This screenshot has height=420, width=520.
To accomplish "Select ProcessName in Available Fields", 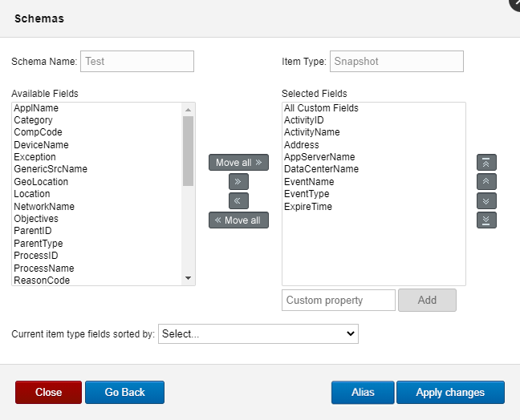I will [44, 268].
